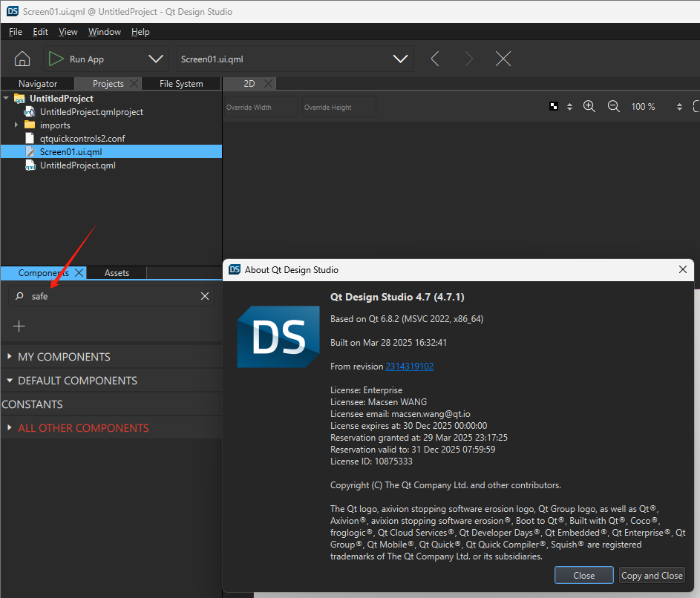Expand the ALL OTHER COMPONENTS section
This screenshot has width=700, height=598.
(10, 427)
